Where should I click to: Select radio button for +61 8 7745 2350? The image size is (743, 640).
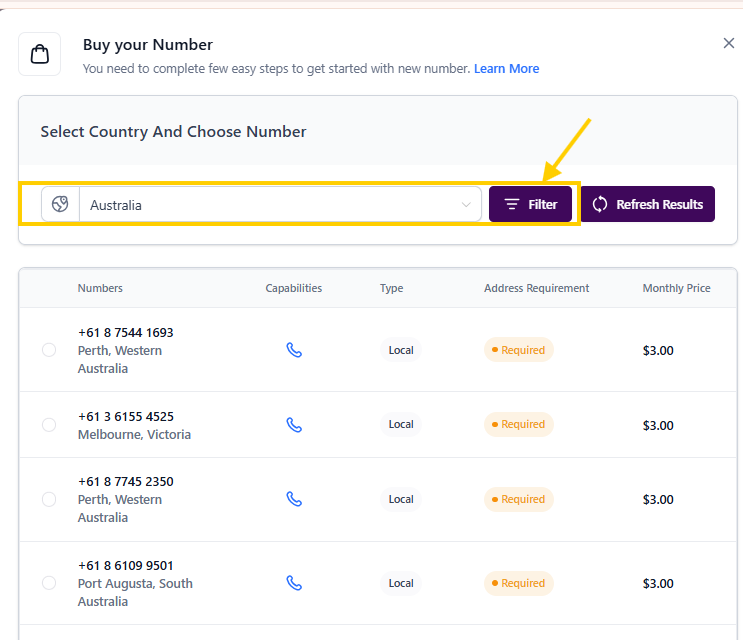coord(49,499)
